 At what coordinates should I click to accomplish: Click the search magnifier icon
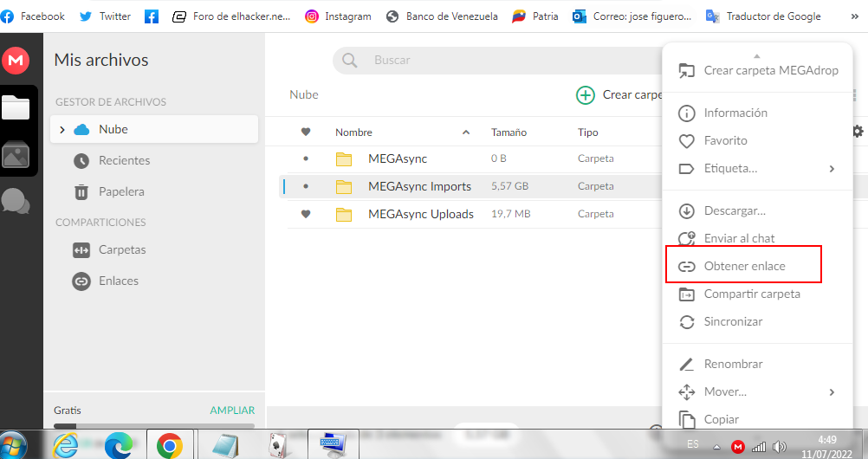(x=349, y=60)
